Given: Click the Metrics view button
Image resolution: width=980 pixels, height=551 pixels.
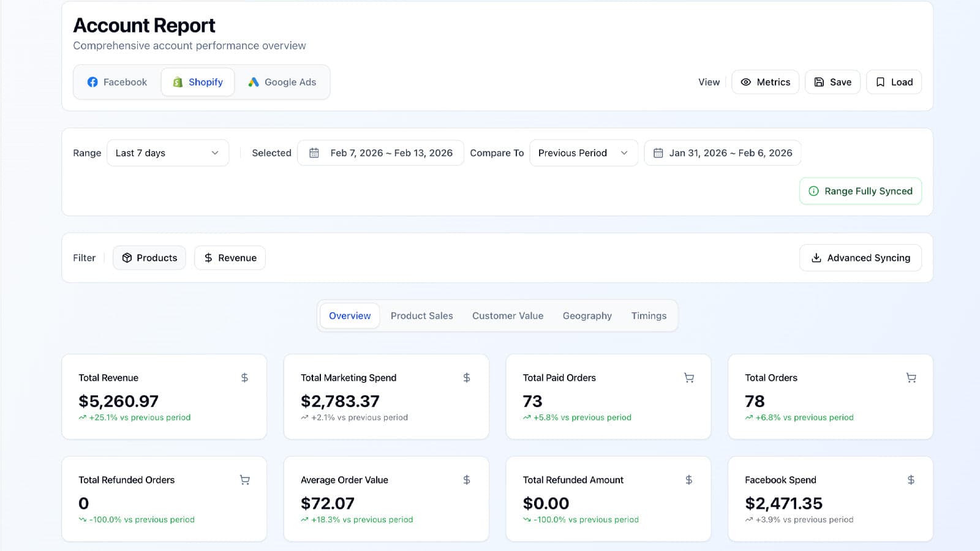Looking at the screenshot, I should (766, 82).
